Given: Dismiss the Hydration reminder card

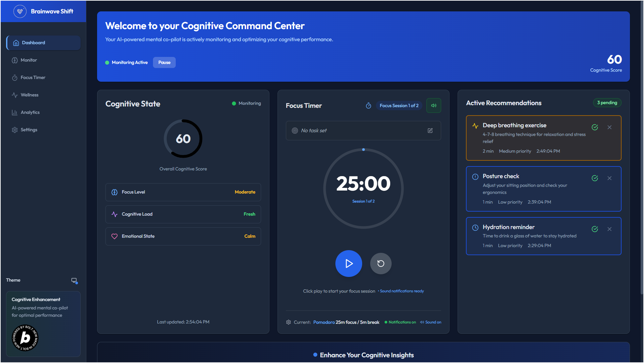Looking at the screenshot, I should [x=610, y=229].
